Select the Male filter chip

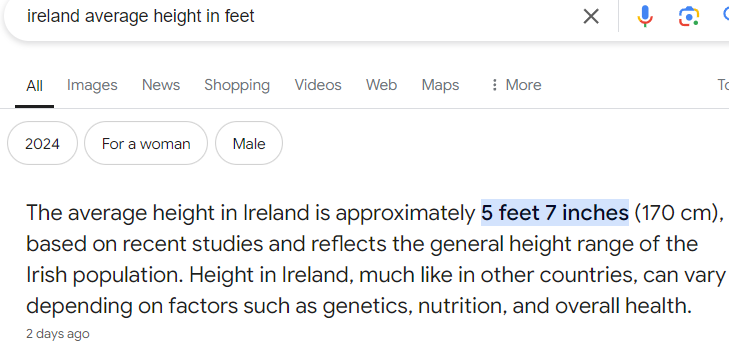[x=249, y=143]
